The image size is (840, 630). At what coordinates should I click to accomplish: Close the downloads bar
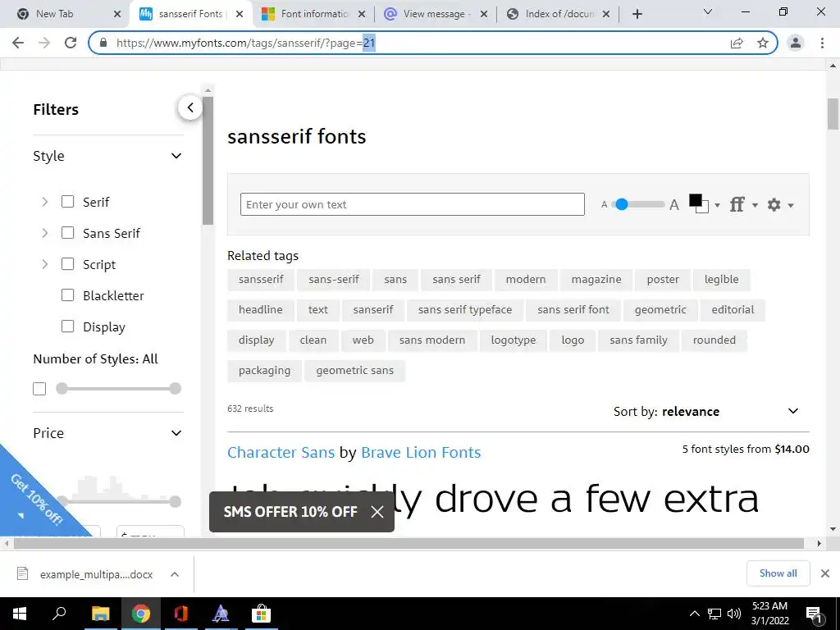(x=825, y=573)
